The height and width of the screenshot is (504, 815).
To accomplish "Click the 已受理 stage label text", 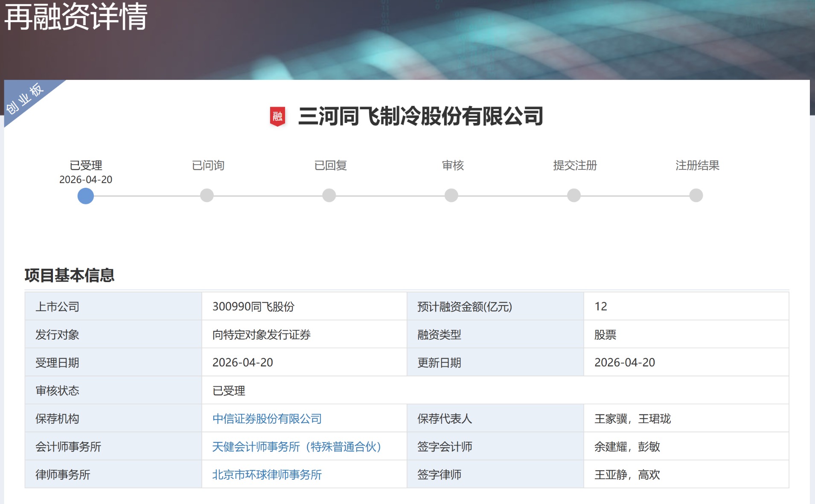I will (x=86, y=165).
